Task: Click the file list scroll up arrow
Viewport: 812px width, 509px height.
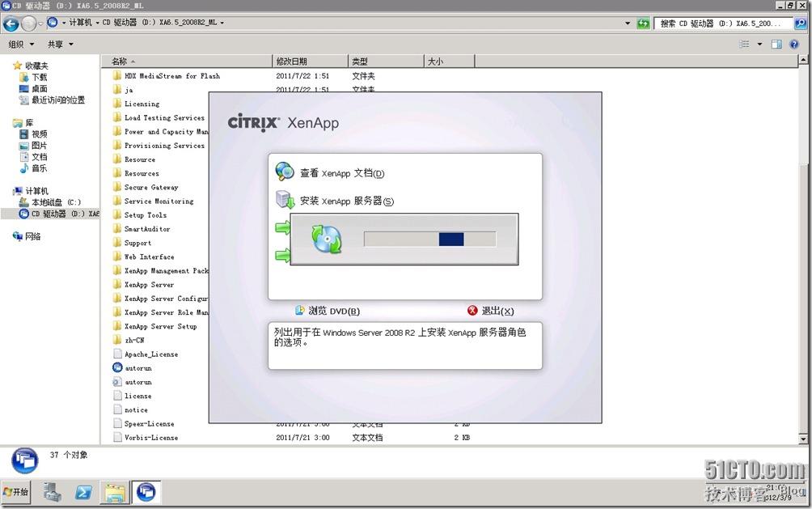Action: pyautogui.click(x=803, y=60)
